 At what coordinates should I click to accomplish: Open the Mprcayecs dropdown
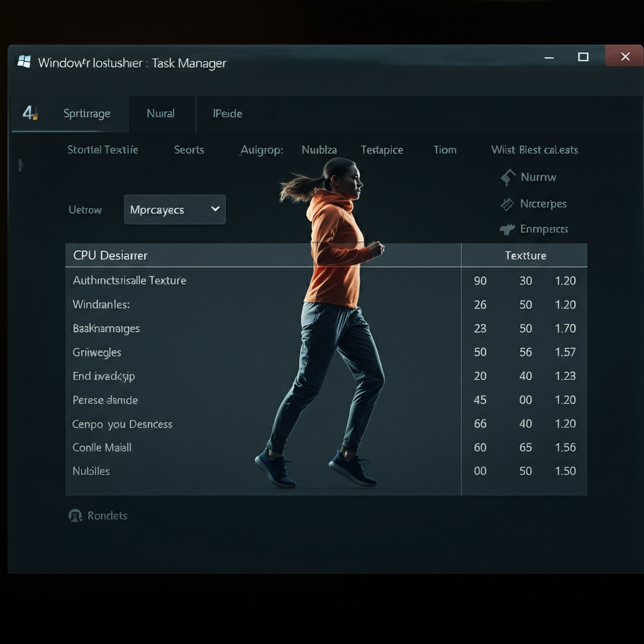(174, 210)
